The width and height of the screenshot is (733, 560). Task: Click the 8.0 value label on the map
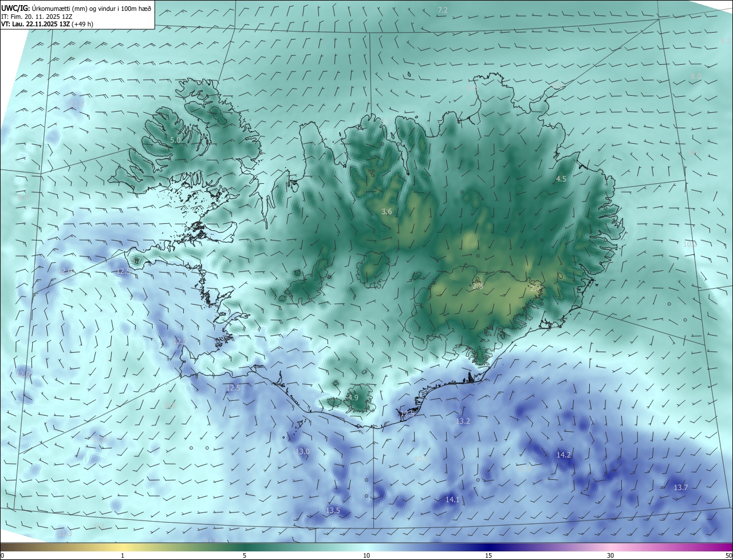[x=696, y=77]
